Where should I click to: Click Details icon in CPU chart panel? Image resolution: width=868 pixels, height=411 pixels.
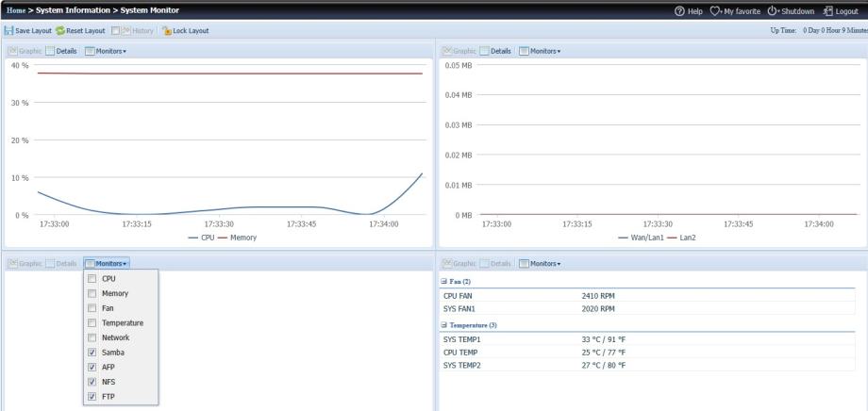pos(58,50)
